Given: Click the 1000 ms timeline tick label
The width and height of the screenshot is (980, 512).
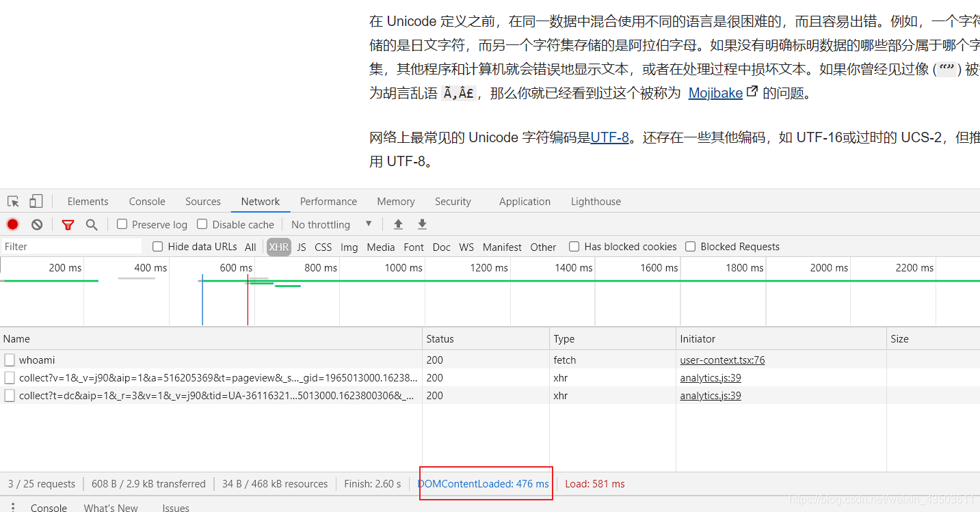Looking at the screenshot, I should [x=403, y=268].
